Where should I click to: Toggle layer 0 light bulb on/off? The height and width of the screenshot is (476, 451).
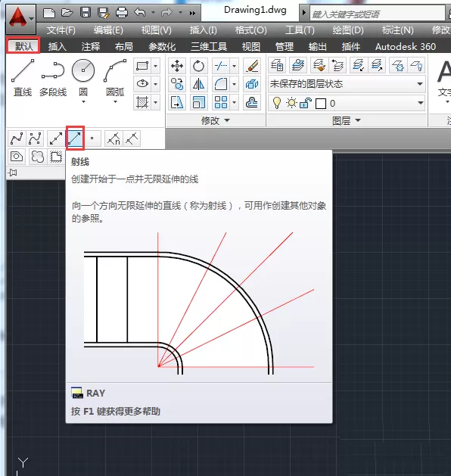click(276, 103)
